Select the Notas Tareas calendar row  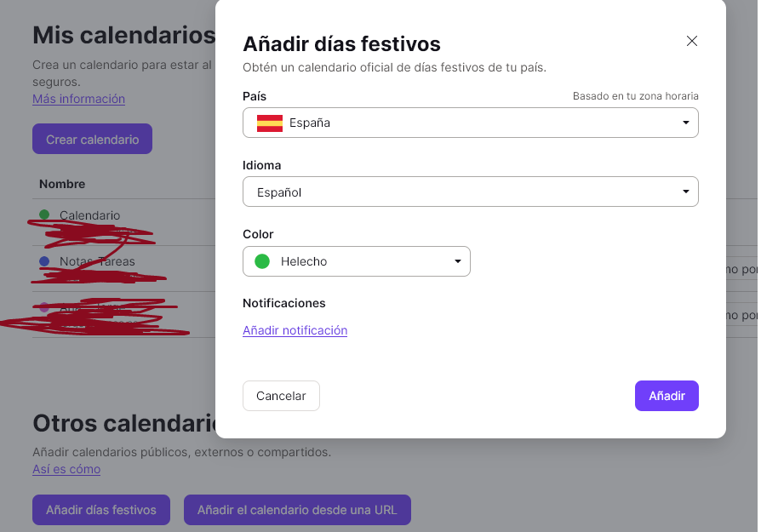123,268
